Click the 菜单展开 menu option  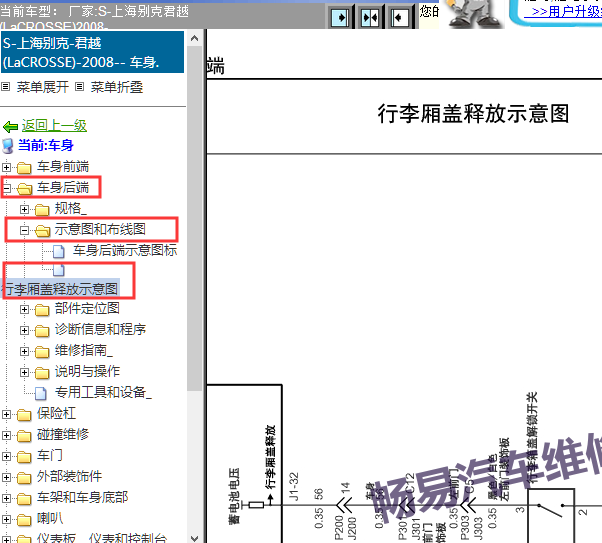pos(42,87)
